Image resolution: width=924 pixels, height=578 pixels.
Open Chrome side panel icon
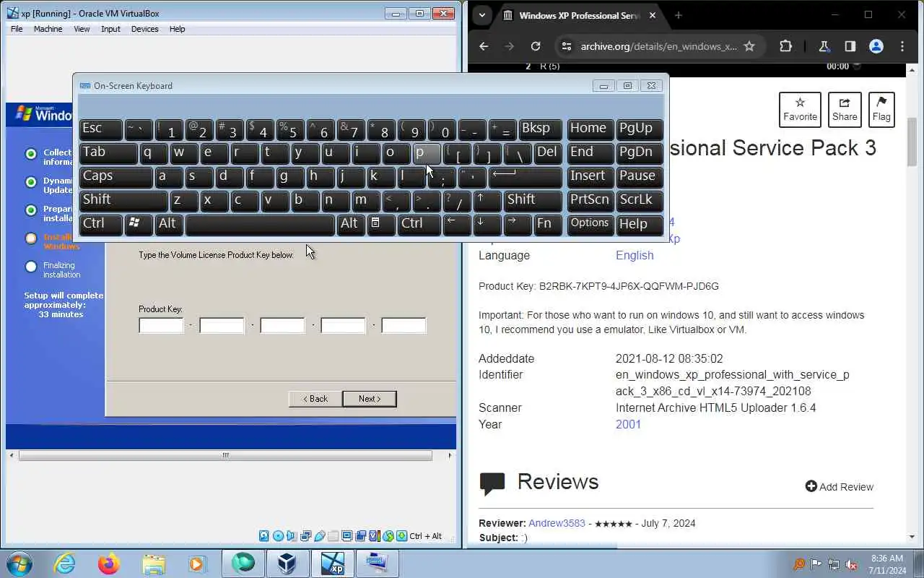pyautogui.click(x=850, y=46)
